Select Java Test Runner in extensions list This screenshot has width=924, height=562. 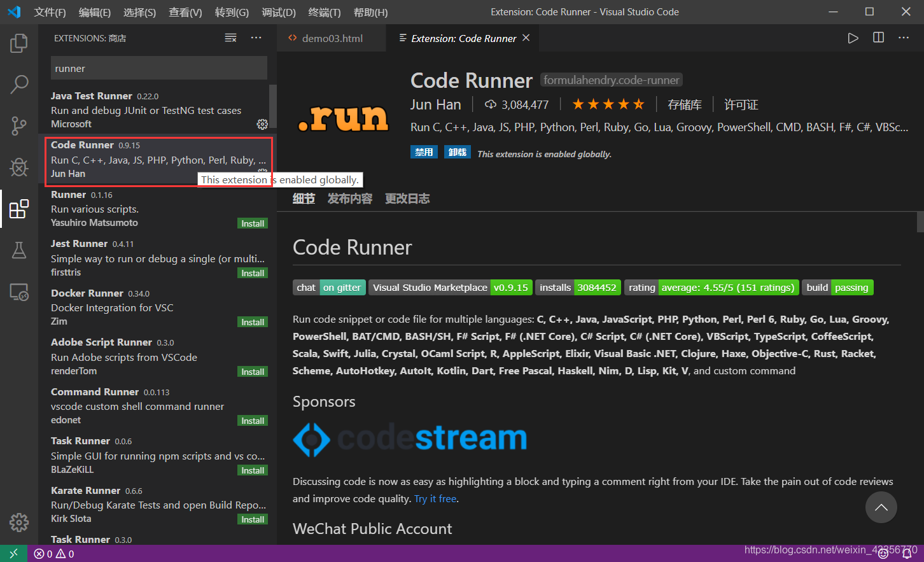(x=158, y=109)
